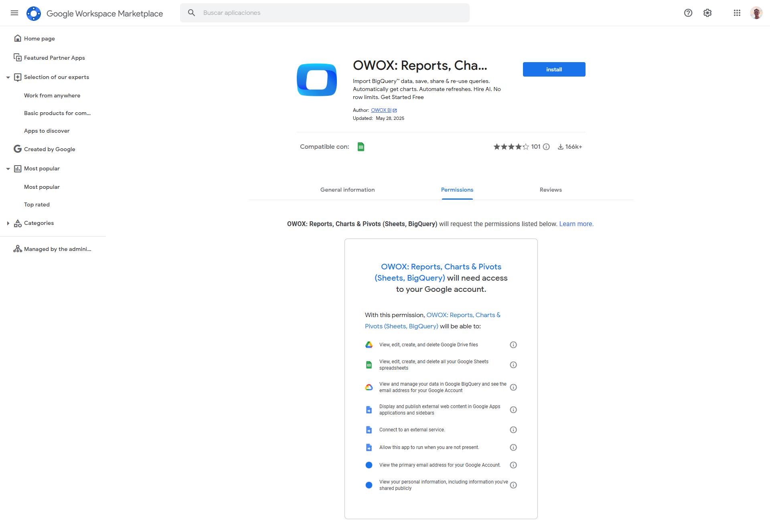This screenshot has width=770, height=532.
Task: Click info icon for Connect to external service
Action: pos(513,430)
